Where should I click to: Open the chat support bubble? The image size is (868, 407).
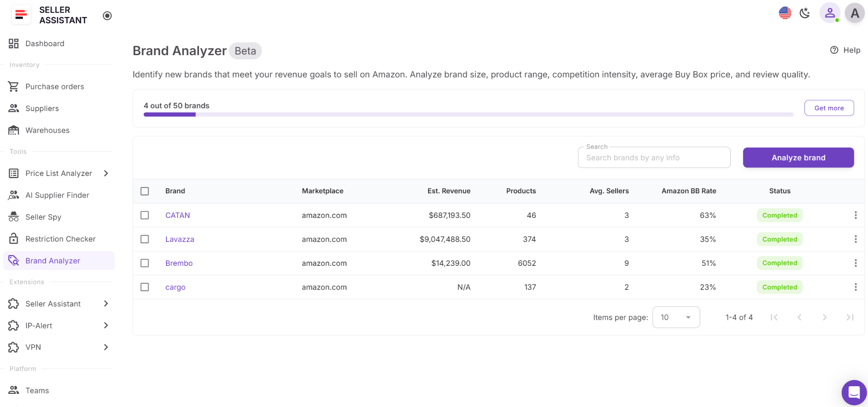[x=853, y=392]
